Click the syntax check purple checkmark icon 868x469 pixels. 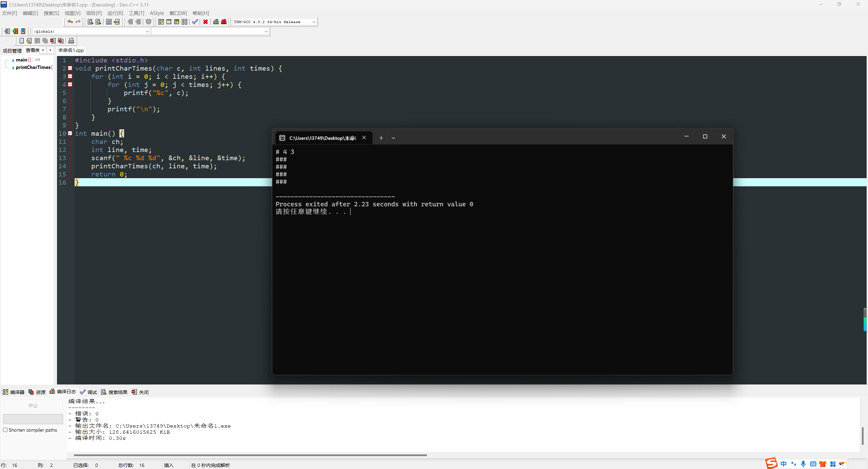pyautogui.click(x=195, y=22)
